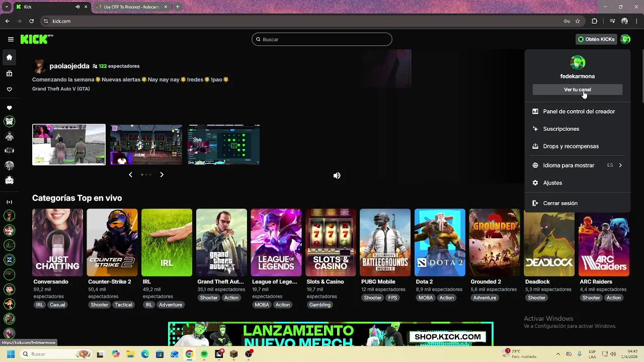Select Cerrar sesión to log out
The image size is (644, 362).
coord(578,203)
